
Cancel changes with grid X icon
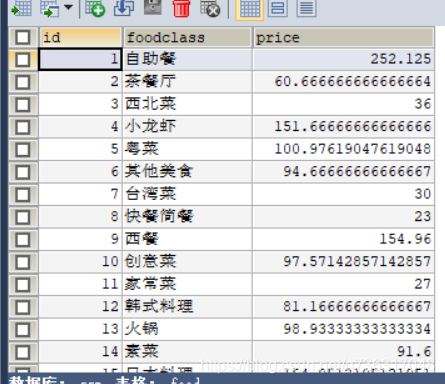pos(210,8)
